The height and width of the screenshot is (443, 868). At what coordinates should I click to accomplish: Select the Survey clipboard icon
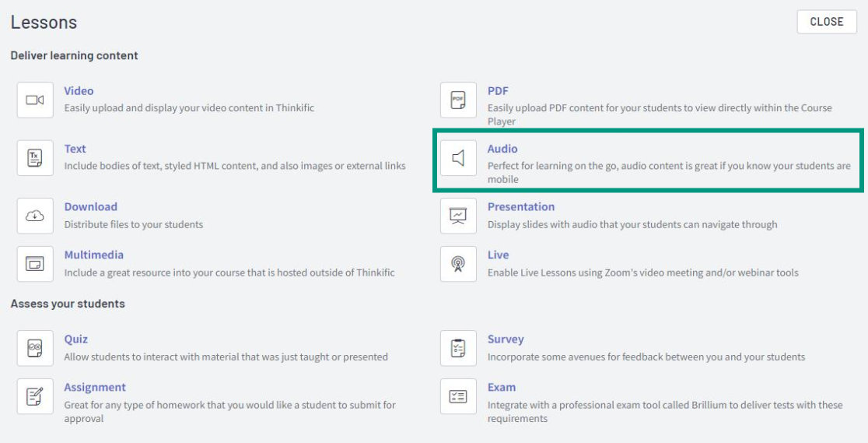pos(458,348)
